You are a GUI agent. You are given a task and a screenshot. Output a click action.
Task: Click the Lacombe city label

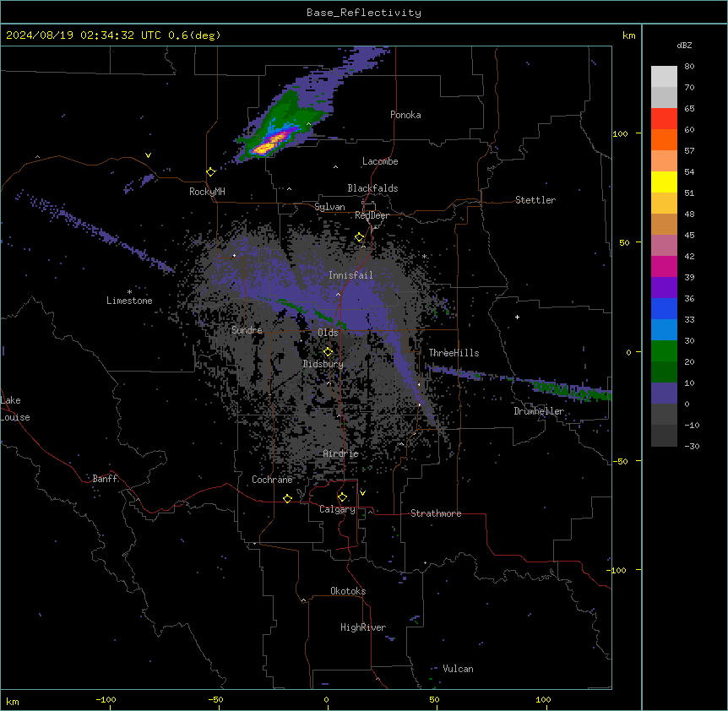point(380,161)
